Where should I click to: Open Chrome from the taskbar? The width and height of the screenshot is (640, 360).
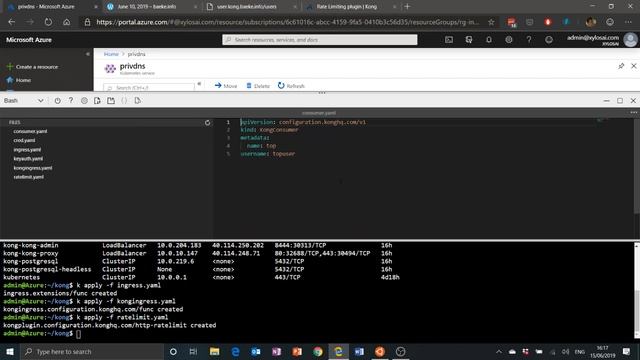coord(318,351)
